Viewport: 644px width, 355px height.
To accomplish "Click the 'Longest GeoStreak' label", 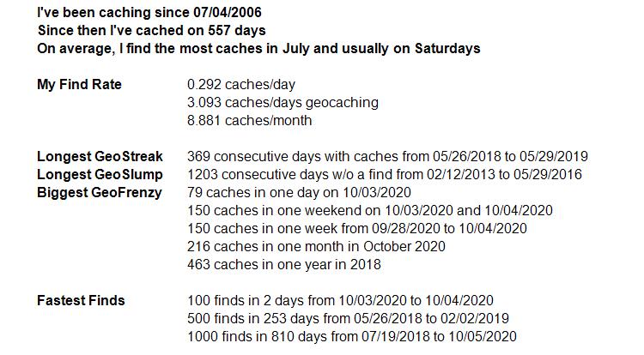I will (100, 157).
